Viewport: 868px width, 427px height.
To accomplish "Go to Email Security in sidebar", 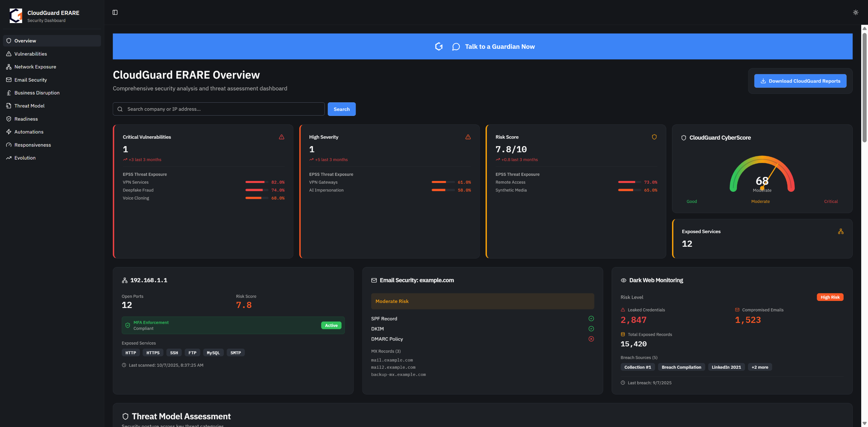I will 31,80.
